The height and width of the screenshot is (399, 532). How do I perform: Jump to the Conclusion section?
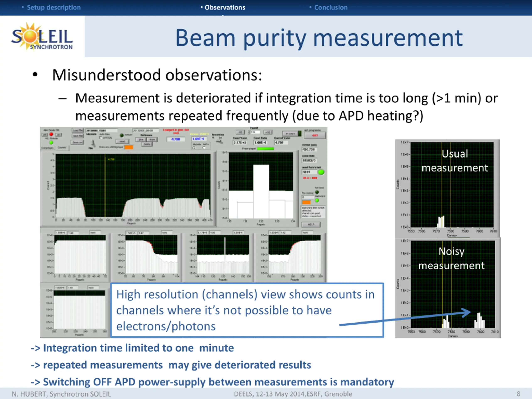[x=331, y=7]
